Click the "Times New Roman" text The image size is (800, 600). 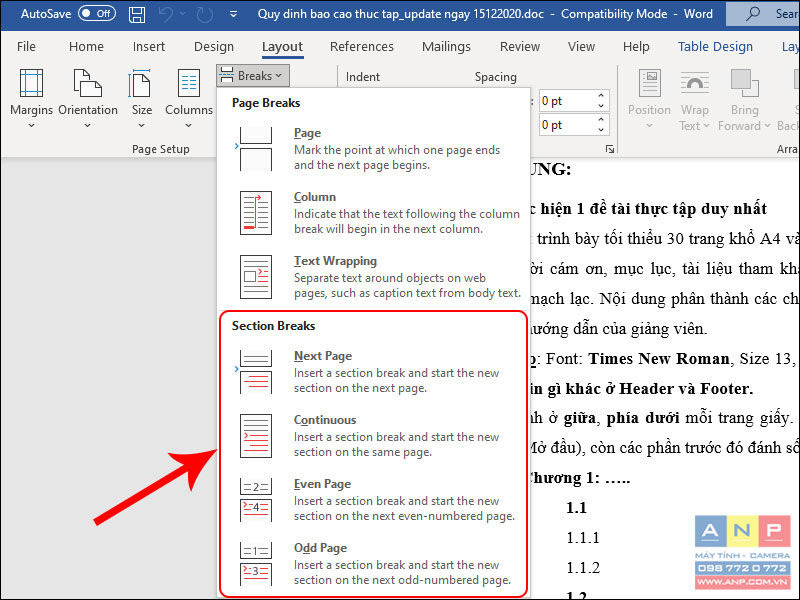click(659, 359)
